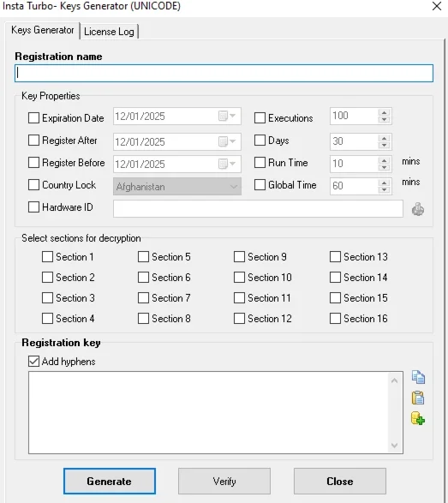Image resolution: width=448 pixels, height=503 pixels.
Task: Enable the Hardware ID checkbox
Action: pyautogui.click(x=33, y=207)
